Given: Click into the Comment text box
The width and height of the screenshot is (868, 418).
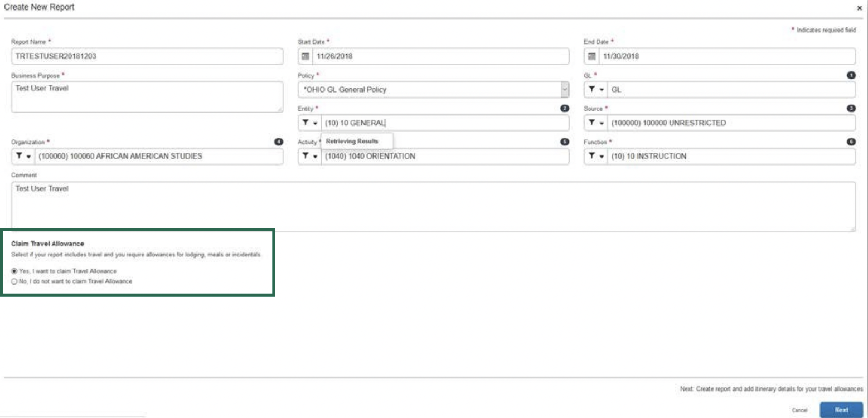Looking at the screenshot, I should point(433,206).
